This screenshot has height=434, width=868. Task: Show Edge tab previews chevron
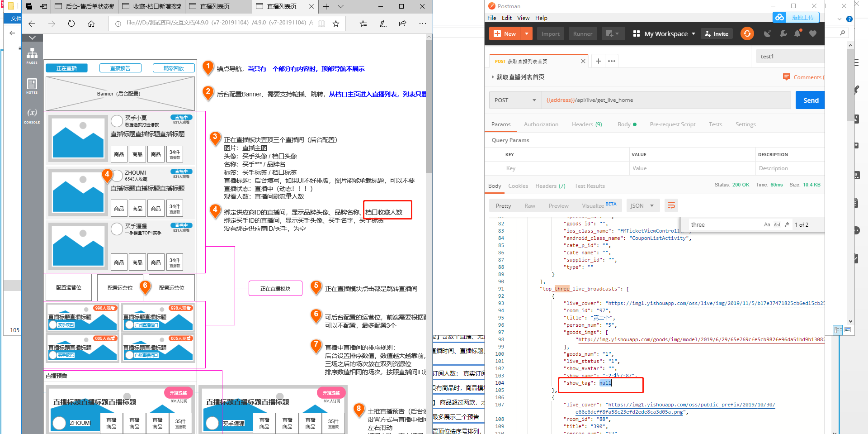click(x=341, y=6)
